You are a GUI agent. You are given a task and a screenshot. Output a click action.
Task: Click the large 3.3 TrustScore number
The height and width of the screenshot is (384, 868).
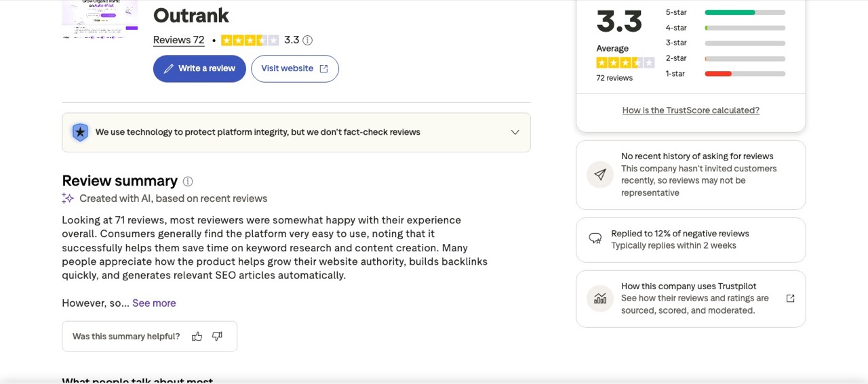[x=619, y=21]
